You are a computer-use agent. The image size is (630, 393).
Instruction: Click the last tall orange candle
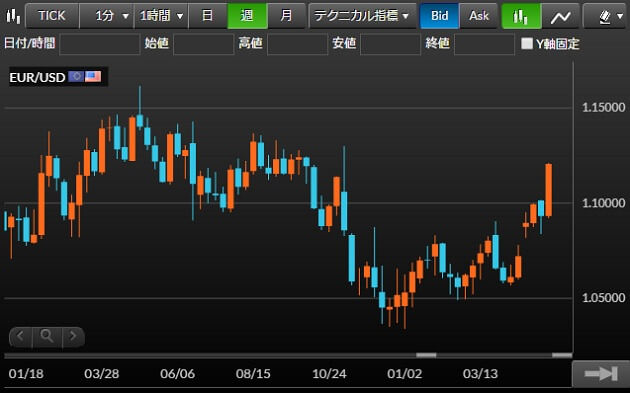pos(548,190)
